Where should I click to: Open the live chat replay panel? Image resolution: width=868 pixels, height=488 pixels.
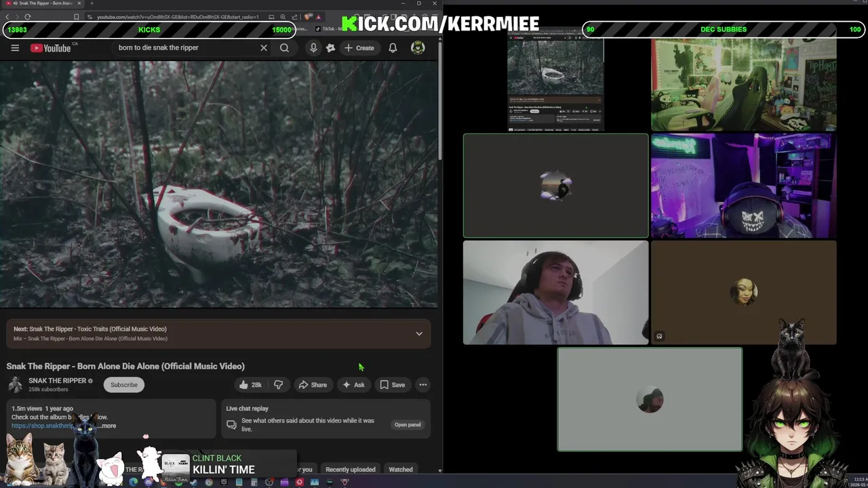408,425
